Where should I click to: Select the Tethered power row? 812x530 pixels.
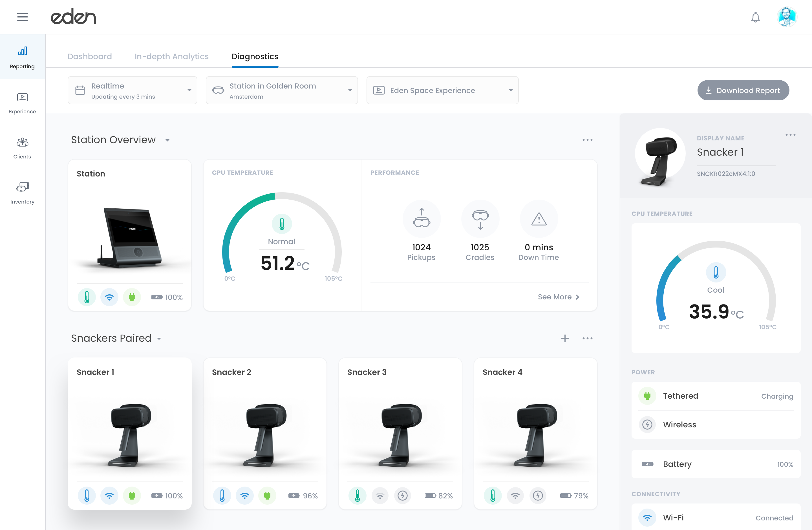tap(716, 396)
